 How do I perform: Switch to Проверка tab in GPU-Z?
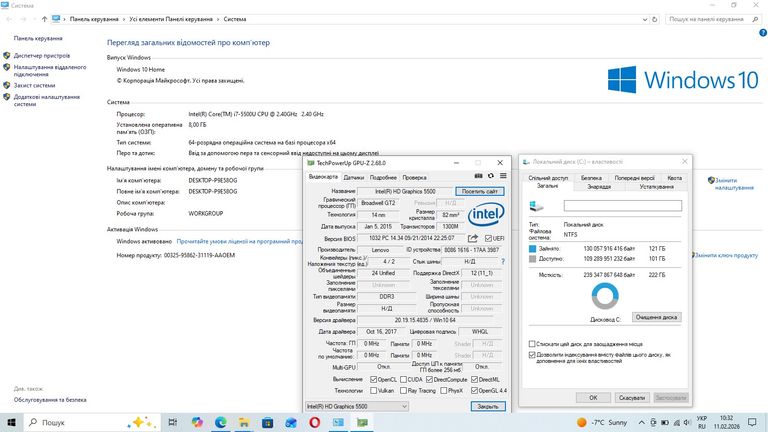click(414, 177)
